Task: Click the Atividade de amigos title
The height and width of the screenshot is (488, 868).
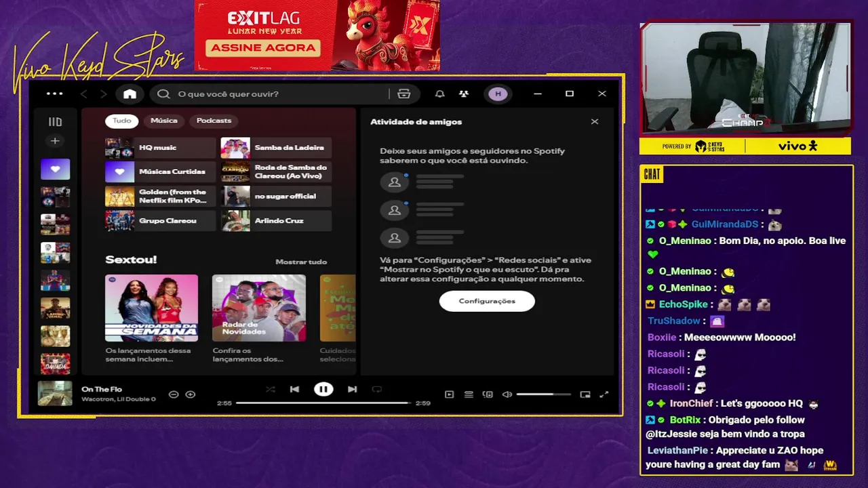Action: point(416,122)
